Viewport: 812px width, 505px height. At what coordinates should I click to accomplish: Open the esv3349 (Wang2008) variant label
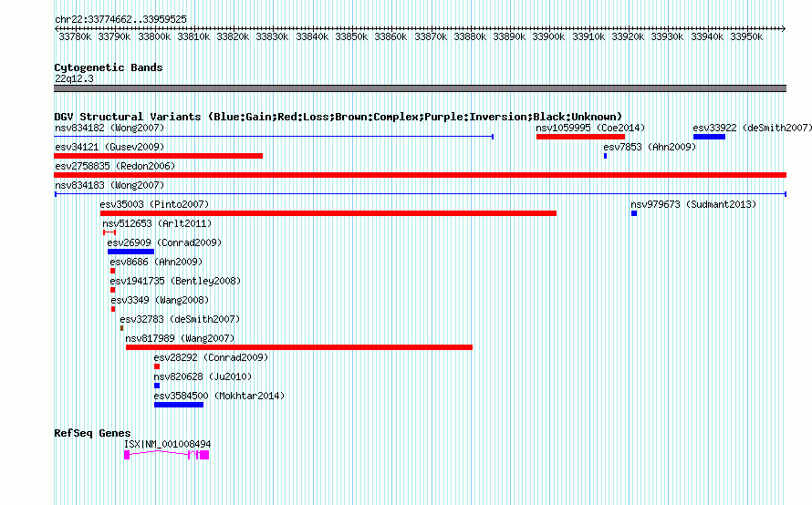pos(160,300)
